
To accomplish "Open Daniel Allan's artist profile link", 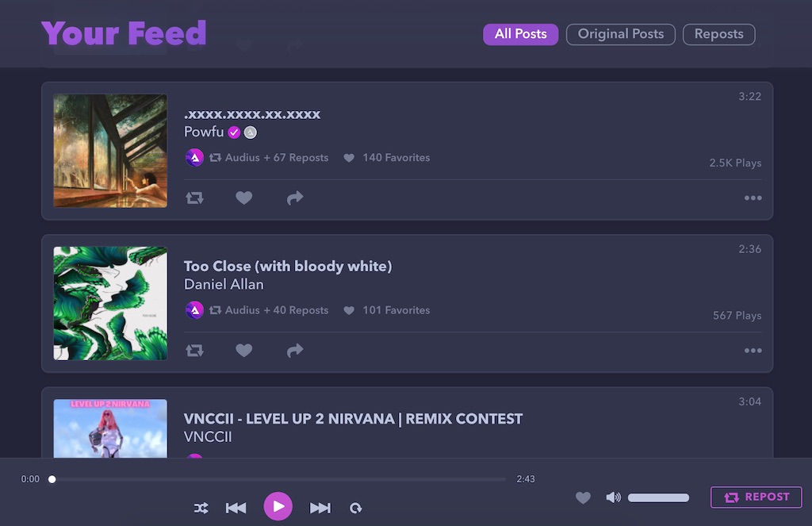I will coord(224,285).
